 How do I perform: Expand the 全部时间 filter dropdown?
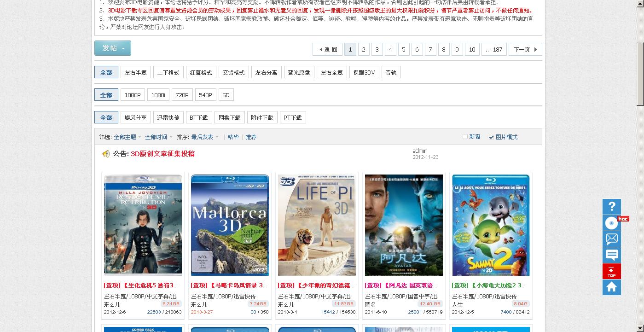[158, 137]
